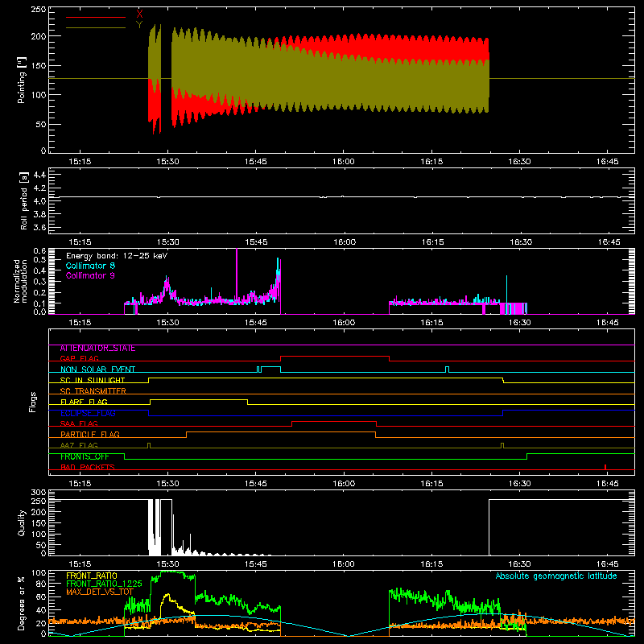Image resolution: width=644 pixels, height=644 pixels.
Task: Click the red bad packets spike near 16:45
Action: point(605,467)
